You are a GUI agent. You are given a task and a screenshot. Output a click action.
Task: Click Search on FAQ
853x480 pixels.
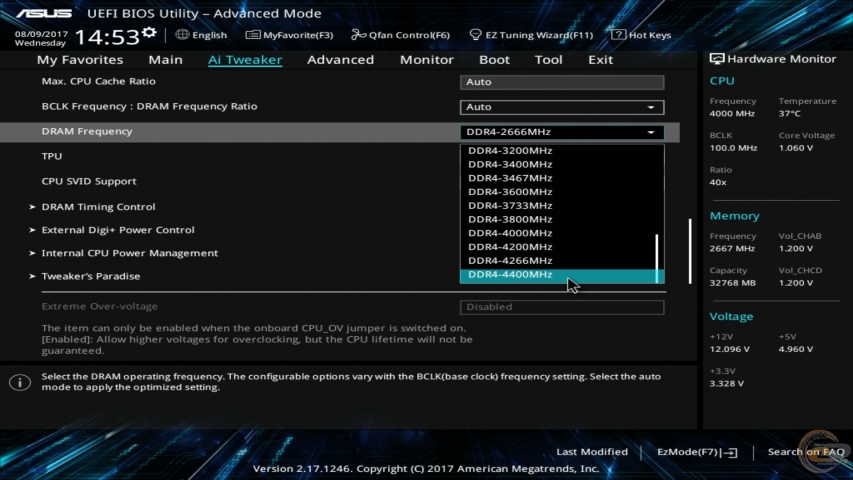point(806,452)
